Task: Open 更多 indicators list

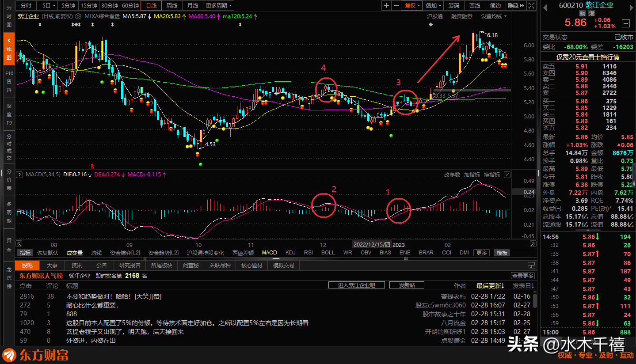Action: pyautogui.click(x=481, y=253)
